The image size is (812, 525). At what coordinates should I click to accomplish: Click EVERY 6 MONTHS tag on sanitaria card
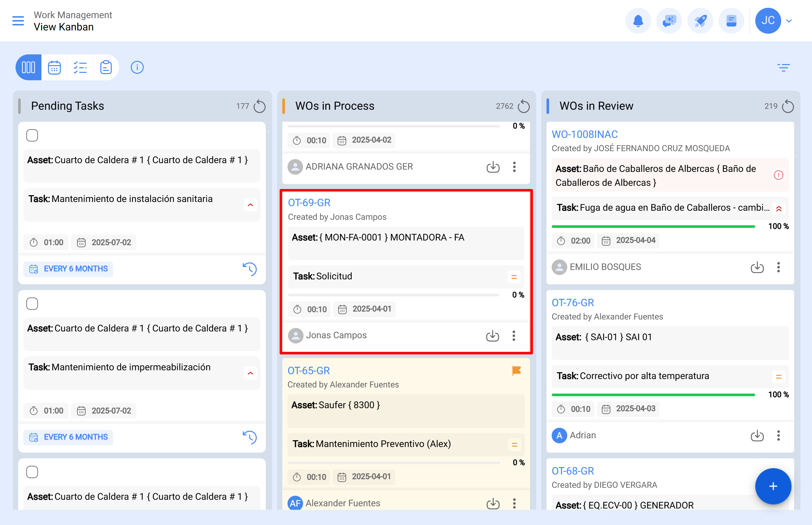[x=68, y=269]
